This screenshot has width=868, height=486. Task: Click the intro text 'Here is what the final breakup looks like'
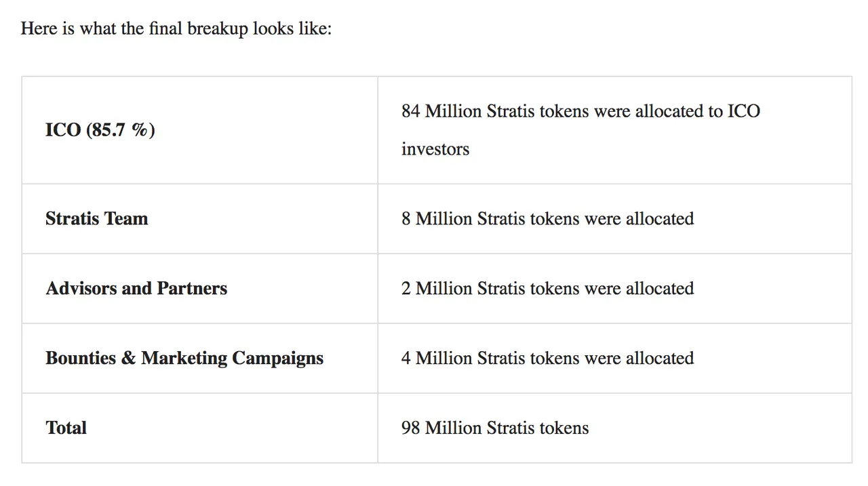click(176, 29)
